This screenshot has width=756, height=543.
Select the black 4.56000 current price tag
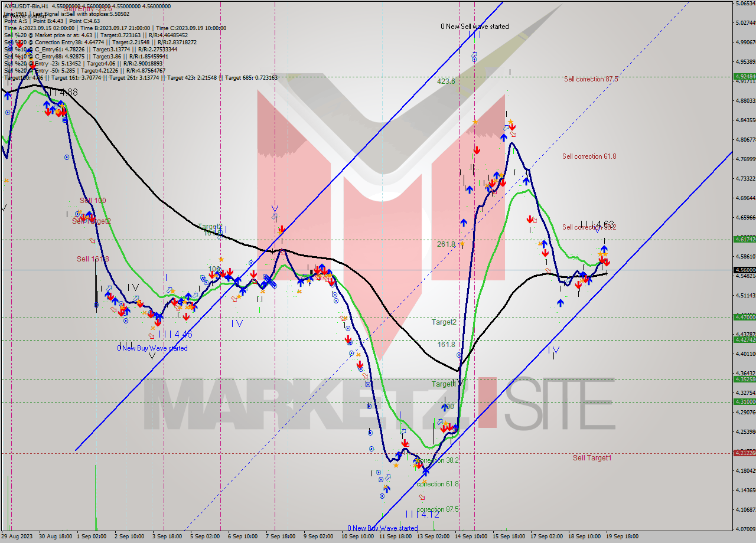coord(745,270)
